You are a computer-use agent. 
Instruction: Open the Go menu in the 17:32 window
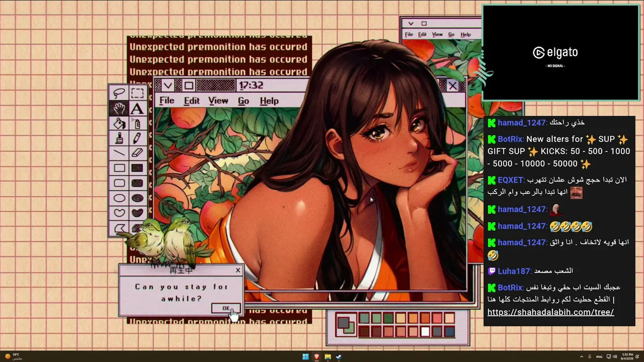pos(244,101)
